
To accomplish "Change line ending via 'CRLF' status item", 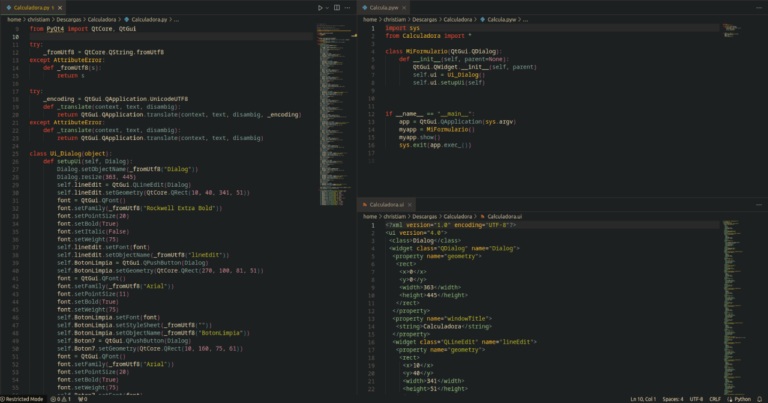I will [x=715, y=399].
